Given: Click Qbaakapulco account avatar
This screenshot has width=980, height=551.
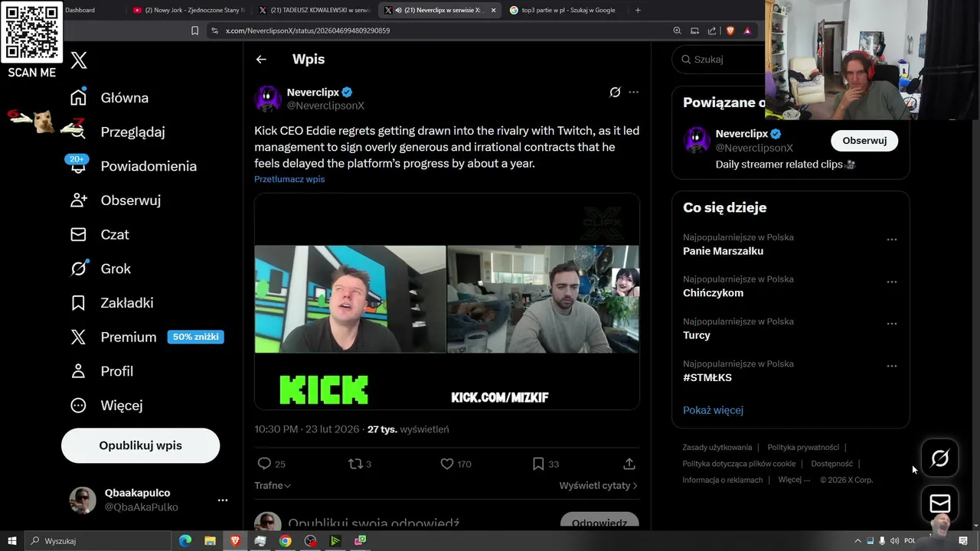Looking at the screenshot, I should click(x=83, y=500).
